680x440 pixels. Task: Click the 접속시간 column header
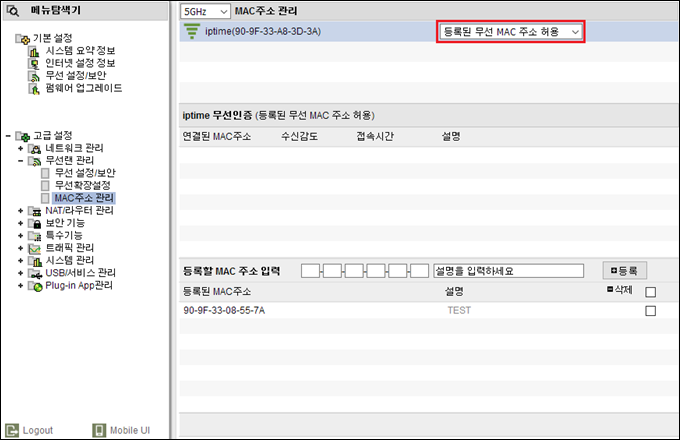pos(375,137)
